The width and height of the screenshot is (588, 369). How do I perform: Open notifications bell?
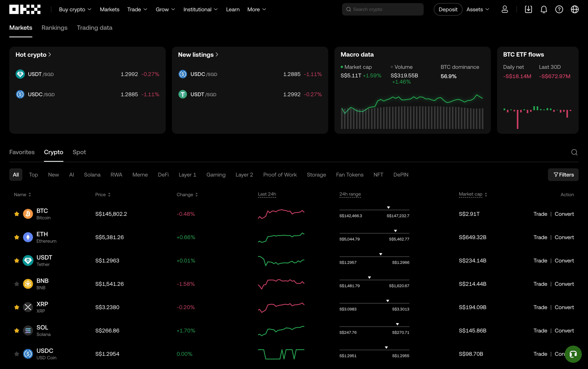pyautogui.click(x=544, y=9)
